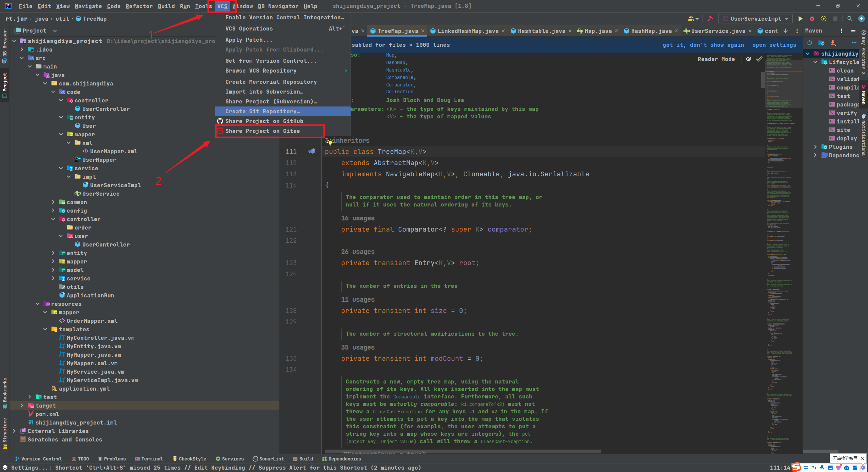The height and width of the screenshot is (472, 868).
Task: Select Get from Version Control
Action: coord(283,61)
